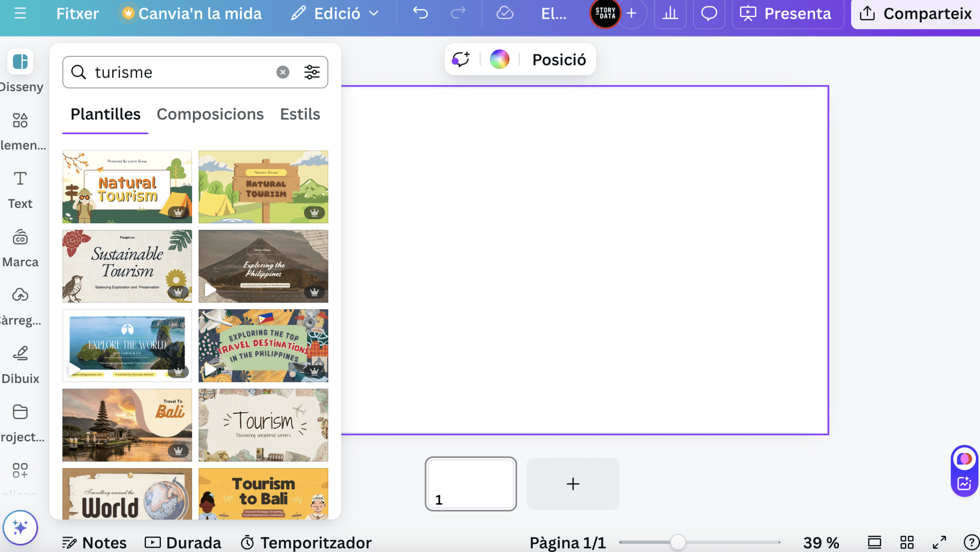This screenshot has width=980, height=552.
Task: Open Magic assistant sparkle button
Action: [x=20, y=527]
